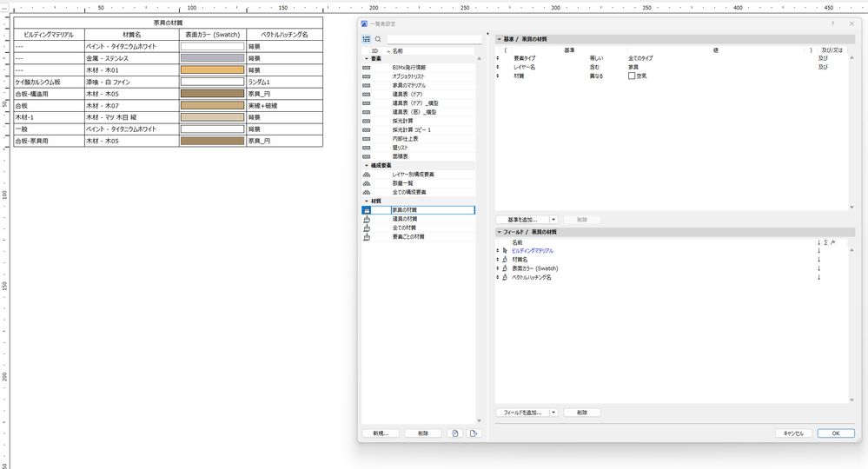Image resolution: width=868 pixels, height=469 pixels.
Task: Open the 基準を追加 dropdown arrow
Action: (553, 220)
